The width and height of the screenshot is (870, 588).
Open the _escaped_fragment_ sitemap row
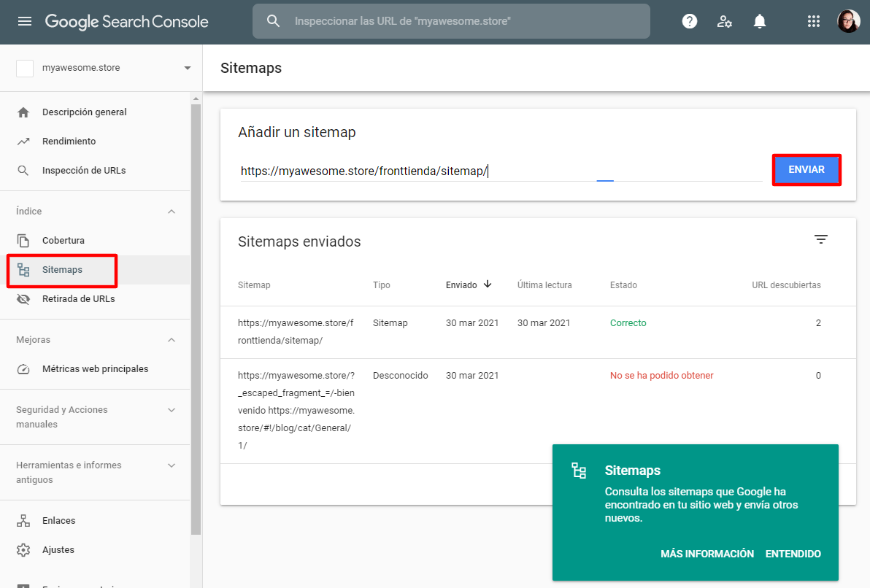pyautogui.click(x=538, y=411)
